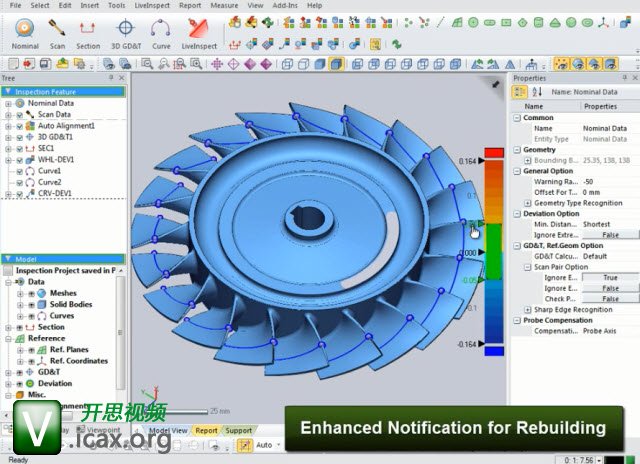The width and height of the screenshot is (640, 464).
Task: Click the alphabetical sort icon in Properties
Action: 536,92
